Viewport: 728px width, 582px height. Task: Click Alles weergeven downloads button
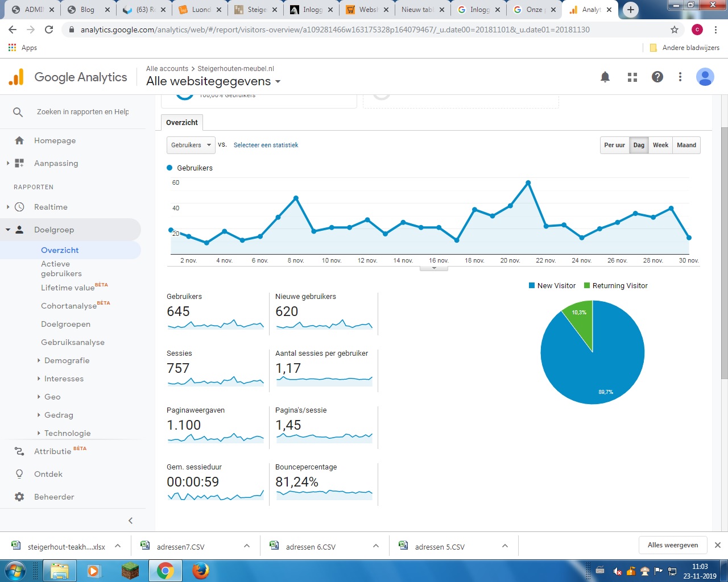click(x=673, y=545)
